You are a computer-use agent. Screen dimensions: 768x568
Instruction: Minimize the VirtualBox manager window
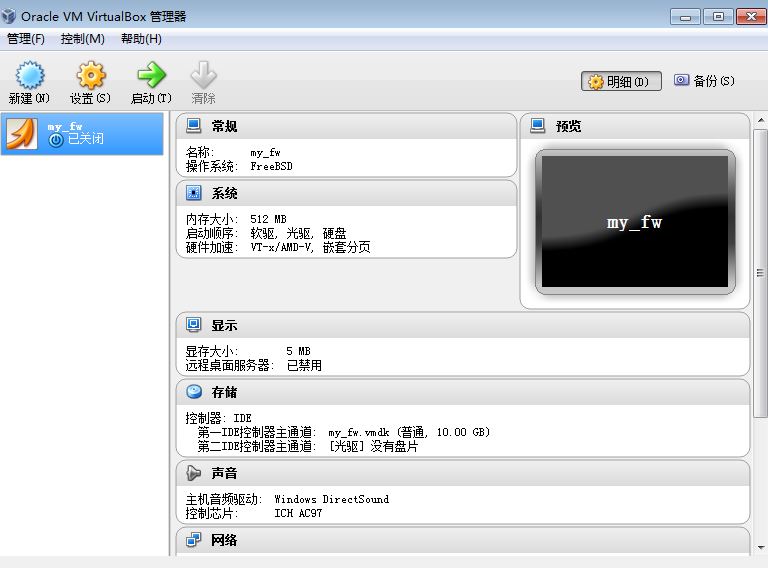point(685,17)
